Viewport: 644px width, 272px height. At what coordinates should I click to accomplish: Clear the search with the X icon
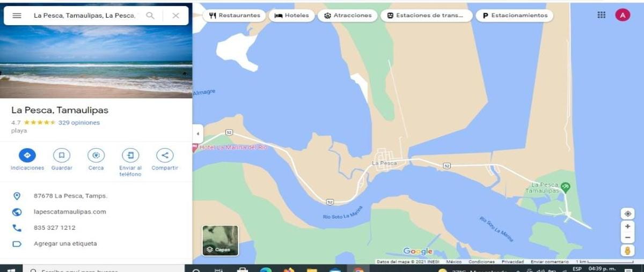tap(175, 16)
